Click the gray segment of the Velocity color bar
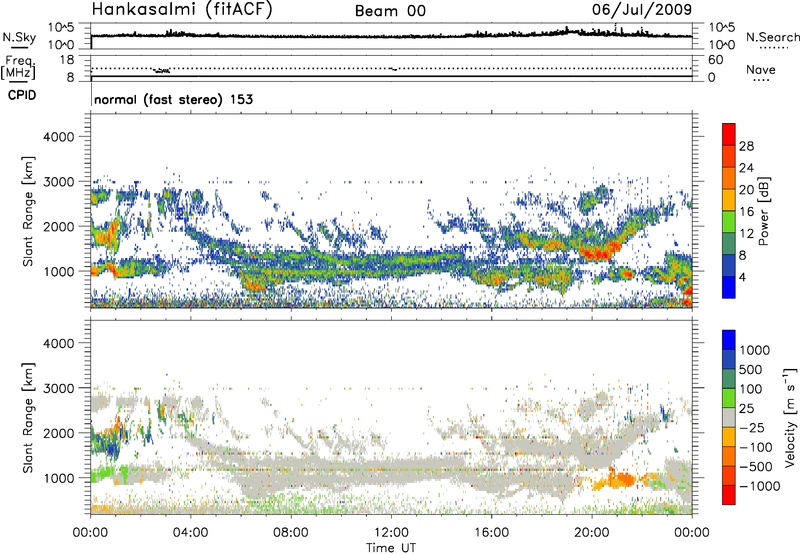Image resolution: width=800 pixels, height=554 pixels. [729, 418]
